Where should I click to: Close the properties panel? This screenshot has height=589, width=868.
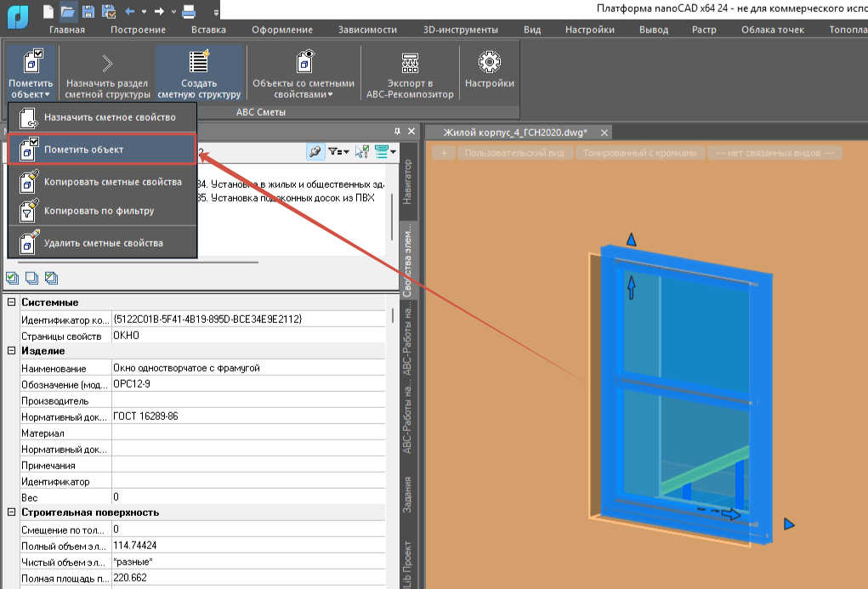coord(411,131)
